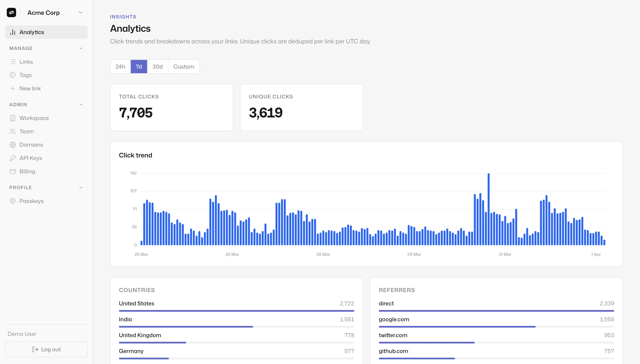Select the API Keys key icon
The width and height of the screenshot is (640, 364).
pyautogui.click(x=13, y=158)
